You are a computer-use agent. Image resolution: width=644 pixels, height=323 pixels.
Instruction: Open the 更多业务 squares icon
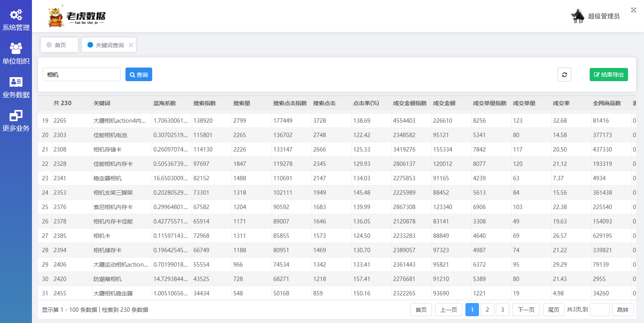tap(16, 116)
